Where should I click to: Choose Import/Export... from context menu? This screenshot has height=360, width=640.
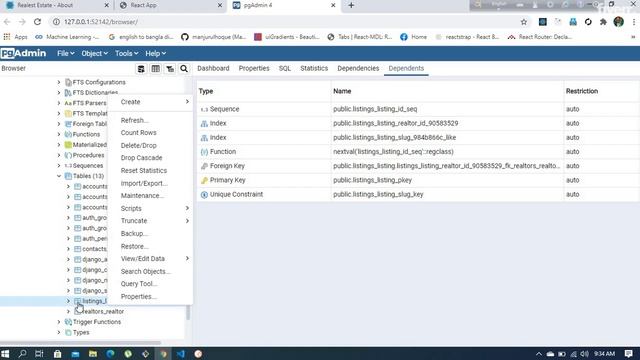151,183
